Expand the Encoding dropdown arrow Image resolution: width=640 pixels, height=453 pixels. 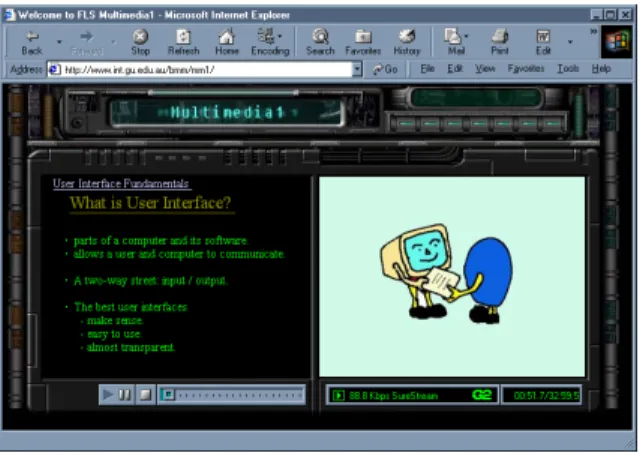click(280, 36)
